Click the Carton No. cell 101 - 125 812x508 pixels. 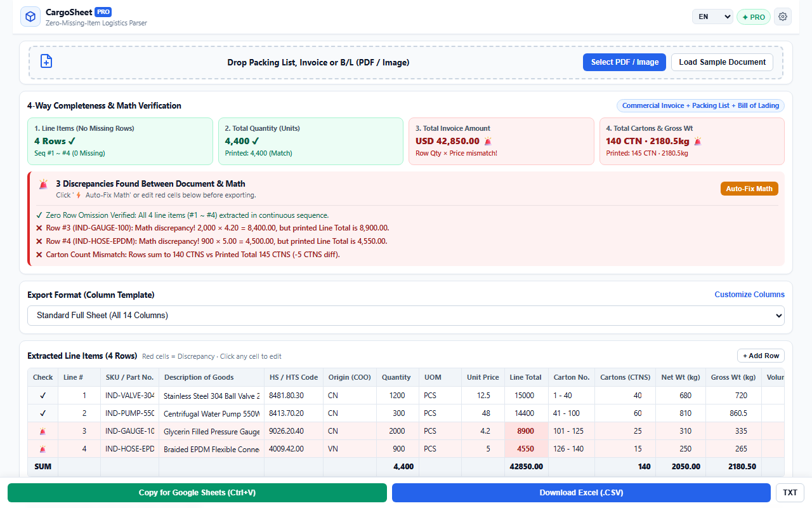tap(571, 431)
